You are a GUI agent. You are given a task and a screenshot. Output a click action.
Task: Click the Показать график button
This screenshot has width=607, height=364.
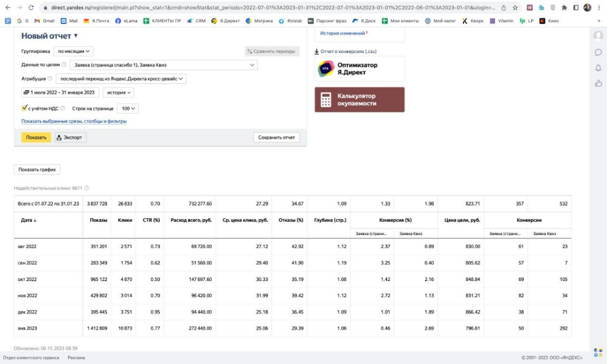37,170
